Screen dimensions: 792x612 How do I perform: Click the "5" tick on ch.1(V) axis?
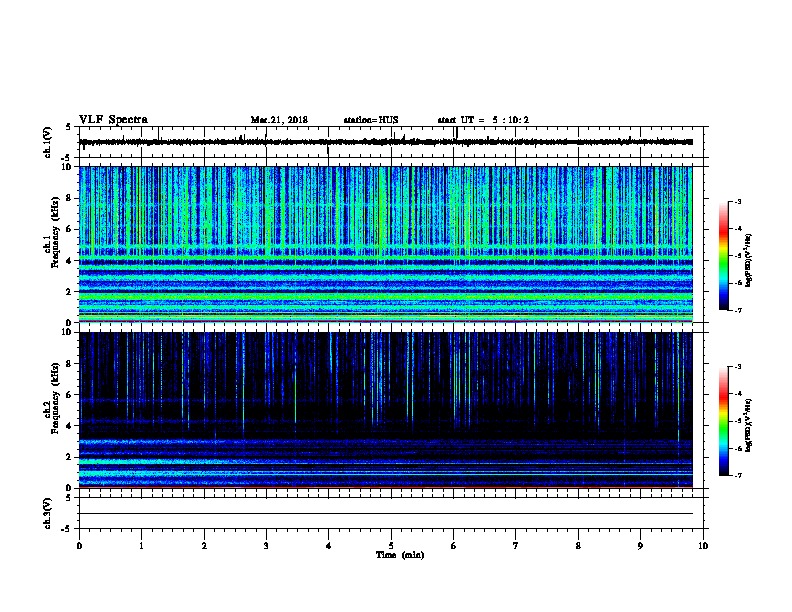69,127
